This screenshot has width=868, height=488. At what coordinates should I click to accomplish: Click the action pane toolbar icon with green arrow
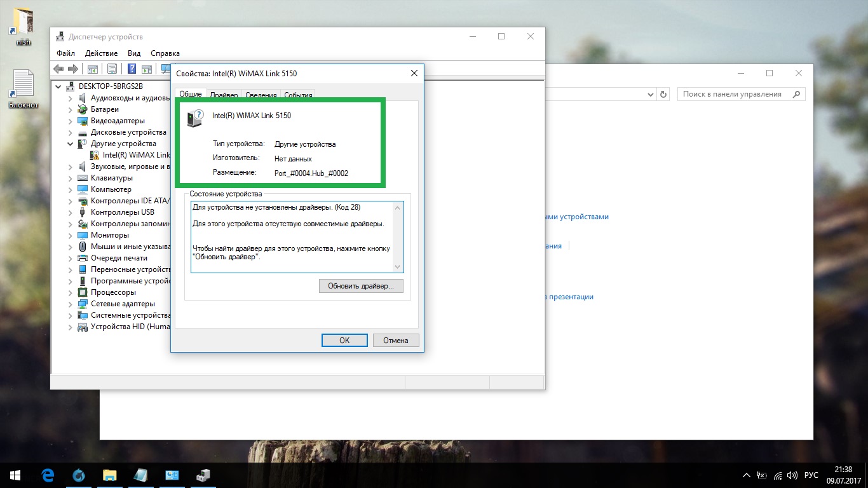pos(147,69)
